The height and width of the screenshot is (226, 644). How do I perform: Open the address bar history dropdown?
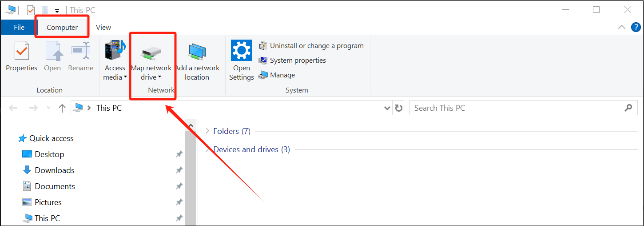(387, 108)
